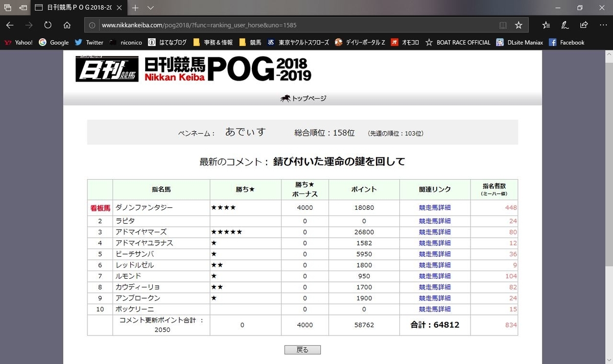The height and width of the screenshot is (364, 613).
Task: Click the site info icon in address bar
Action: click(x=92, y=25)
